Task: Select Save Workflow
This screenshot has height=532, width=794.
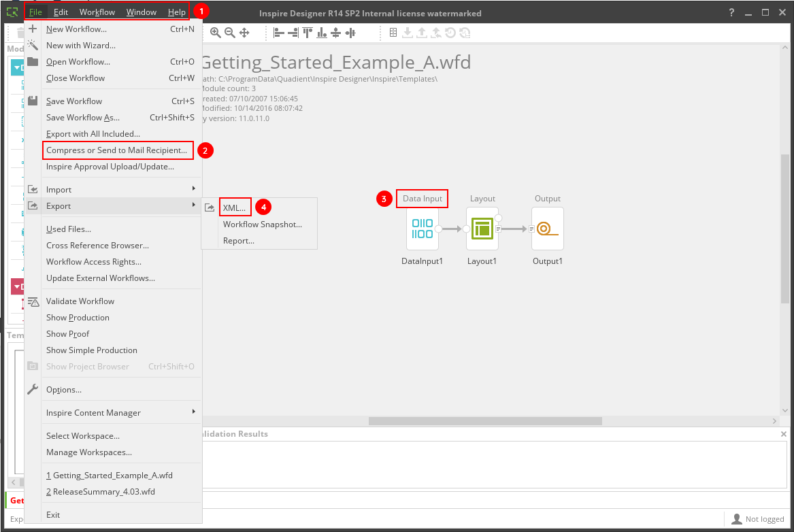Action: click(114, 101)
